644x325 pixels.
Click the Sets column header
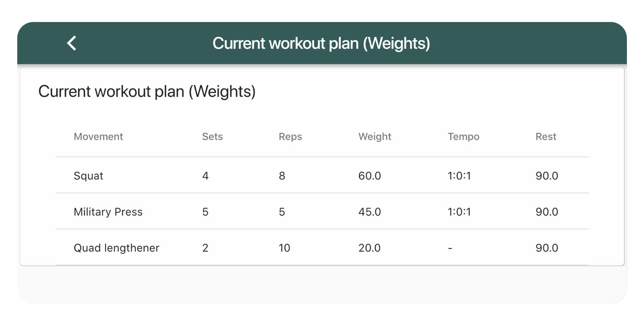pyautogui.click(x=213, y=137)
